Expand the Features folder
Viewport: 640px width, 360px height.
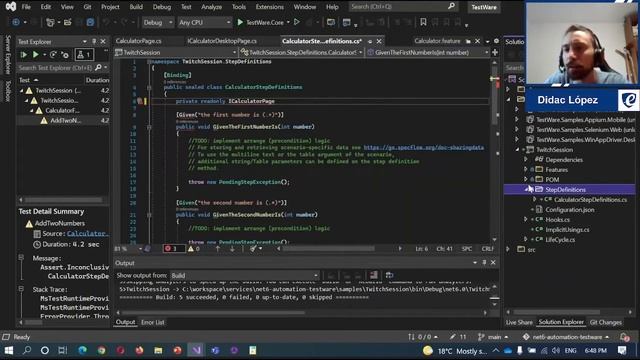[526, 169]
